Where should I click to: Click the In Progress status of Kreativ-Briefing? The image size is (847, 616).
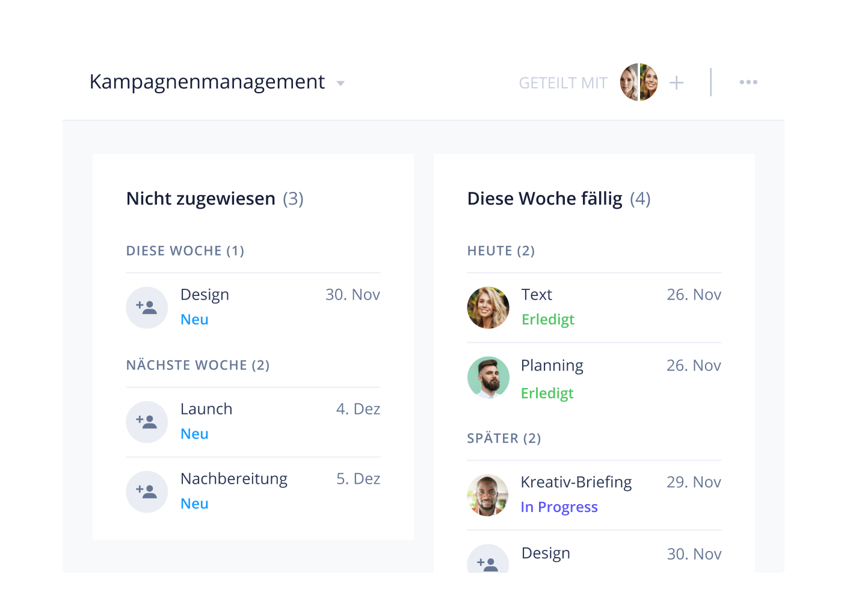559,507
